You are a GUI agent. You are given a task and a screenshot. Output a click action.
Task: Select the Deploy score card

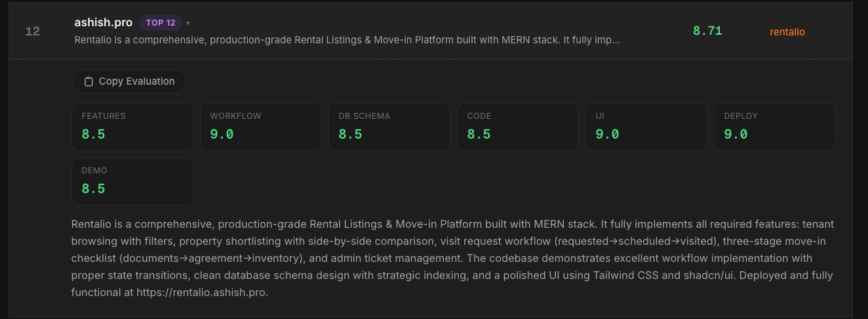[x=774, y=127]
